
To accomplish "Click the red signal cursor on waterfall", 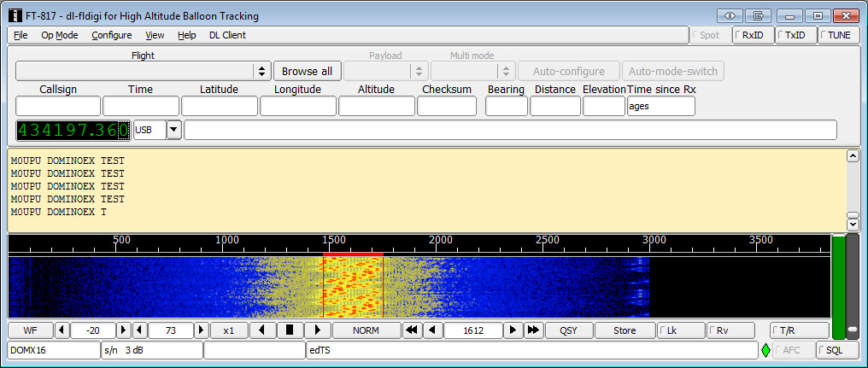I will [x=353, y=285].
